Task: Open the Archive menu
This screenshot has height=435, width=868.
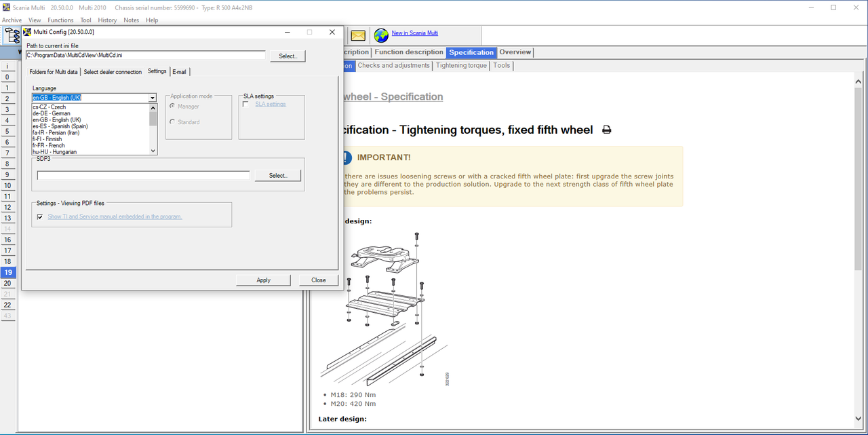Action: click(x=12, y=20)
